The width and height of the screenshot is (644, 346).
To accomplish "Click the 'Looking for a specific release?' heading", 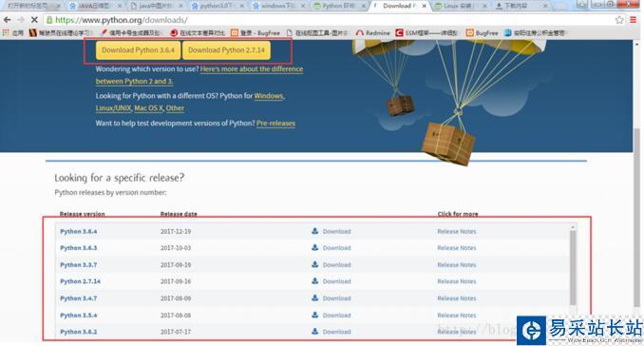I will (x=120, y=178).
